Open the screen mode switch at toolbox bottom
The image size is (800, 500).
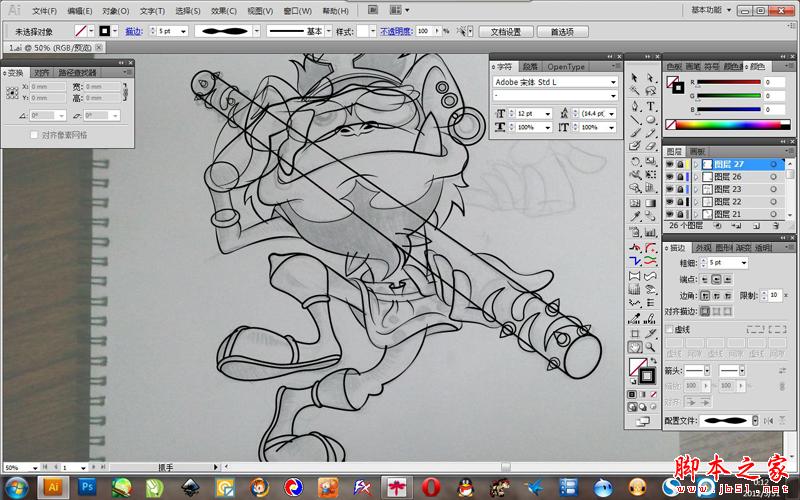click(643, 421)
